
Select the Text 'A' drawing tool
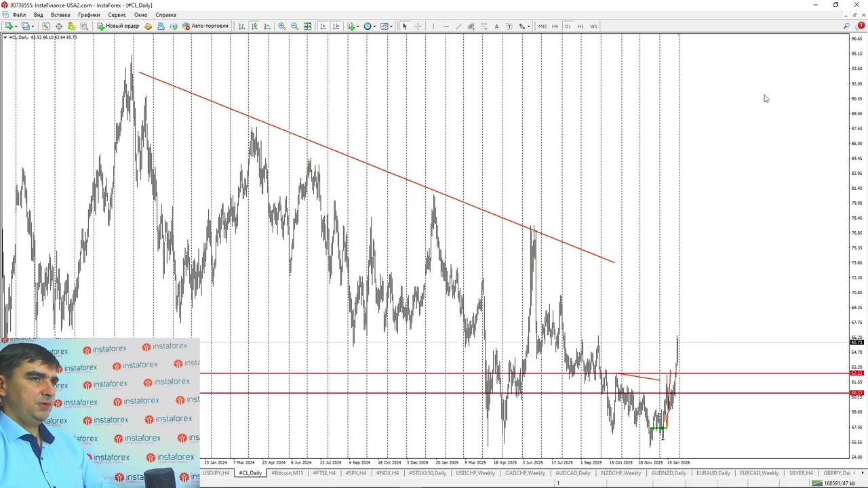point(496,26)
